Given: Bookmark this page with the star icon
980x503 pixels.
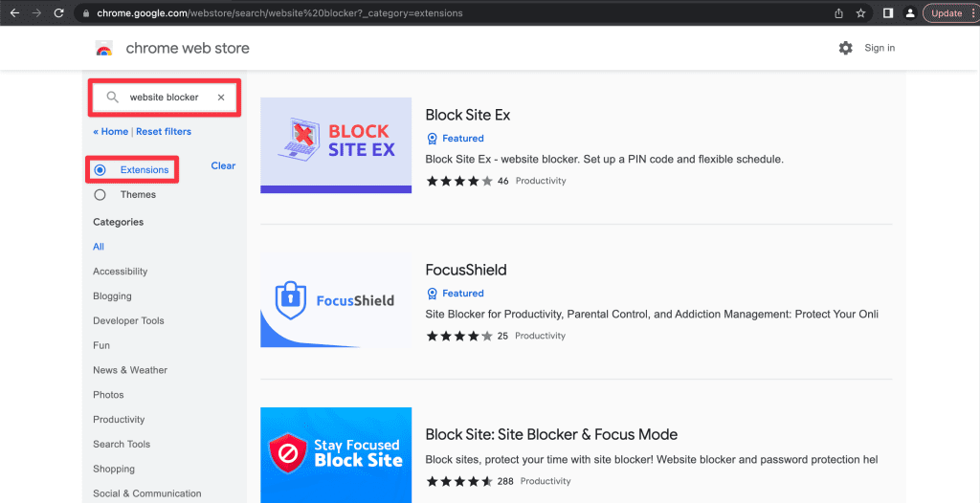Looking at the screenshot, I should (861, 13).
